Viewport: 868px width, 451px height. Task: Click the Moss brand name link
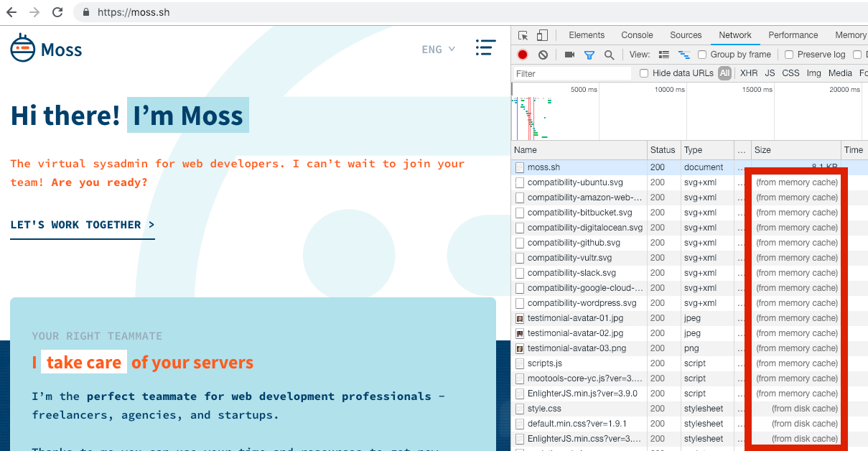pyautogui.click(x=62, y=50)
